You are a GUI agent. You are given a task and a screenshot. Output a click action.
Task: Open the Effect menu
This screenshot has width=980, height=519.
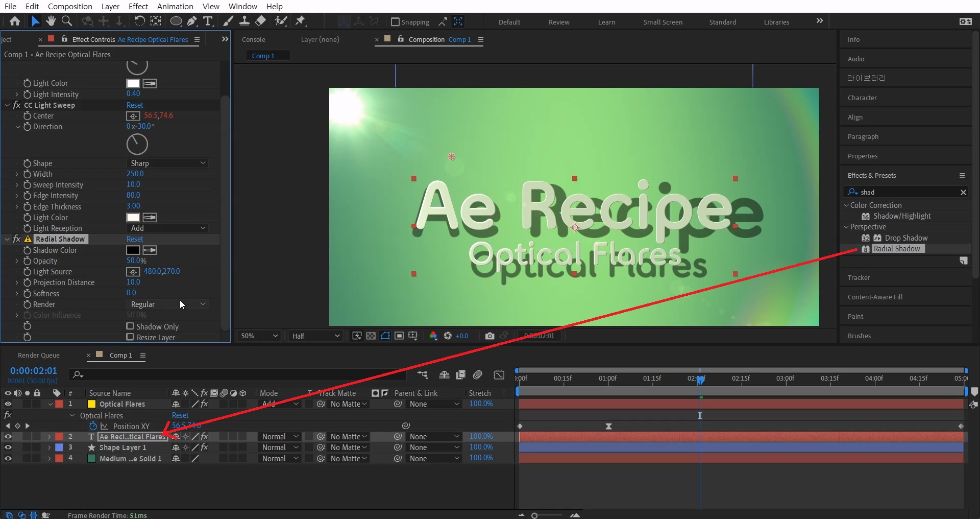pyautogui.click(x=138, y=6)
